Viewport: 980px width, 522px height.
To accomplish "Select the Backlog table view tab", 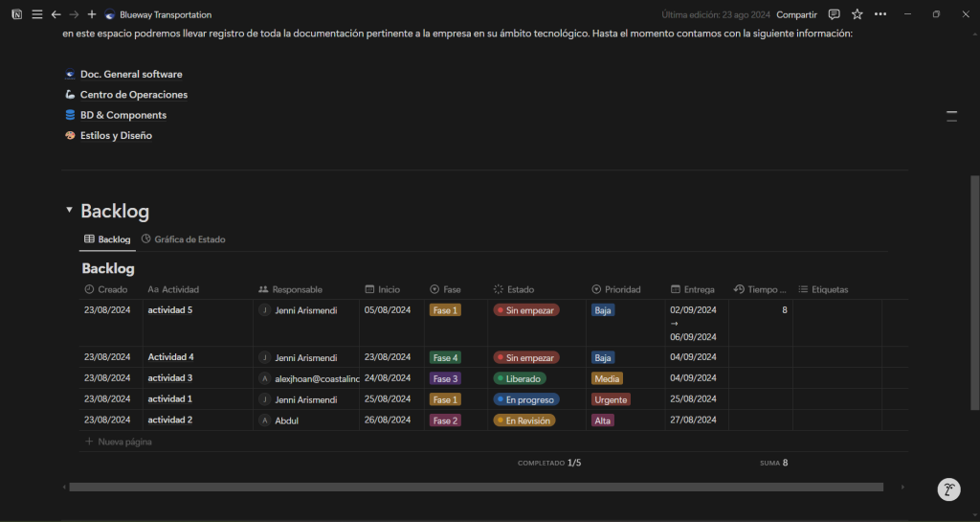I will [x=107, y=239].
